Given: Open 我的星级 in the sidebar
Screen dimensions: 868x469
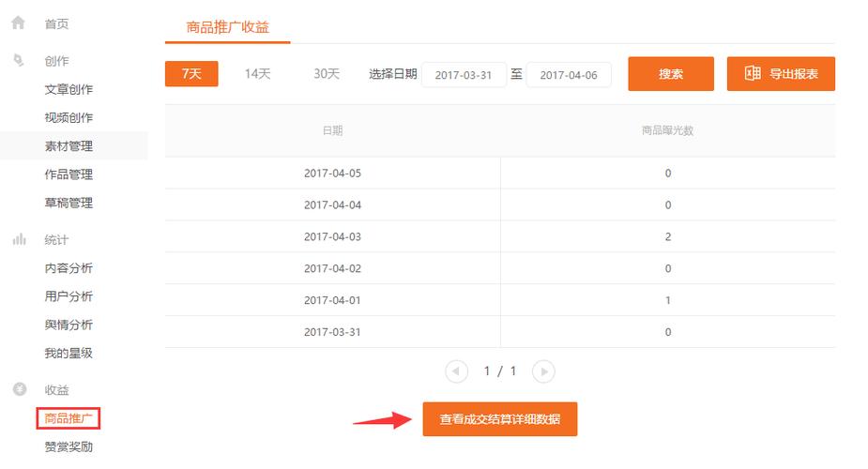Looking at the screenshot, I should (x=69, y=353).
